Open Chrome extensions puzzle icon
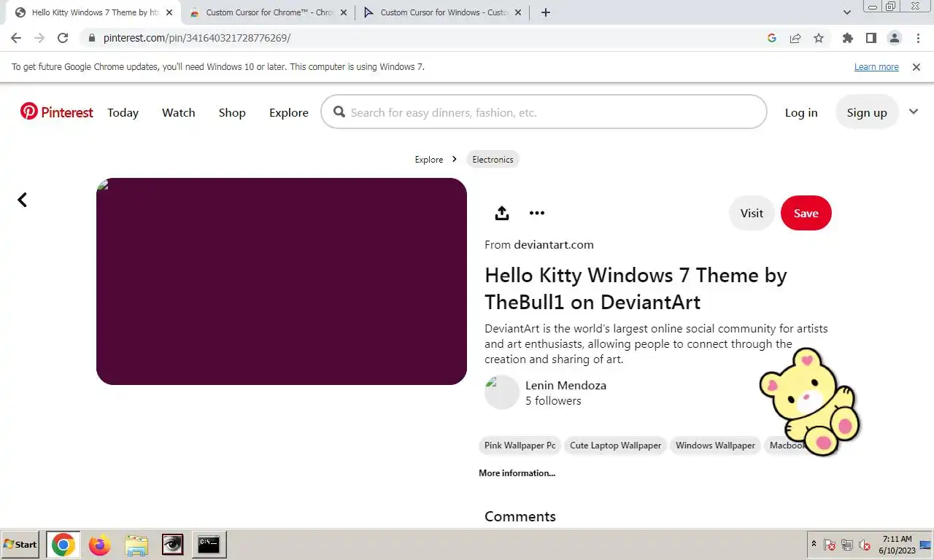This screenshot has height=560, width=934. pyautogui.click(x=847, y=38)
